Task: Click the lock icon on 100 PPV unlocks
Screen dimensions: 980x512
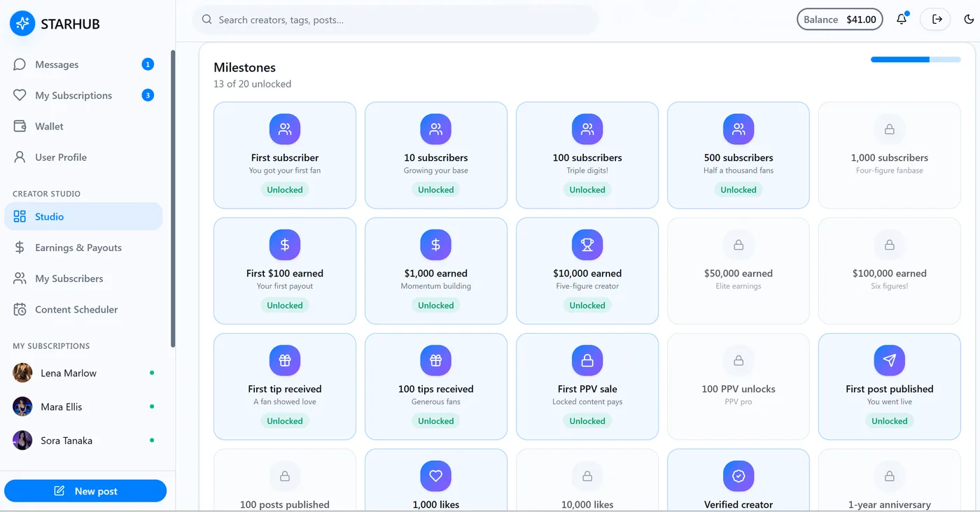Action: pos(738,361)
